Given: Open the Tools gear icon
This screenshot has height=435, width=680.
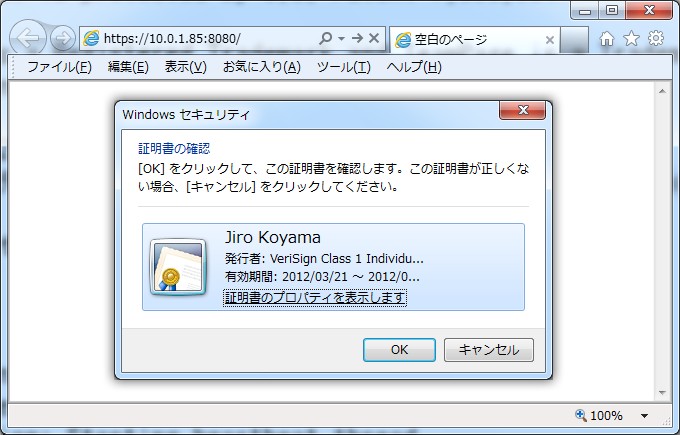Looking at the screenshot, I should pos(656,38).
